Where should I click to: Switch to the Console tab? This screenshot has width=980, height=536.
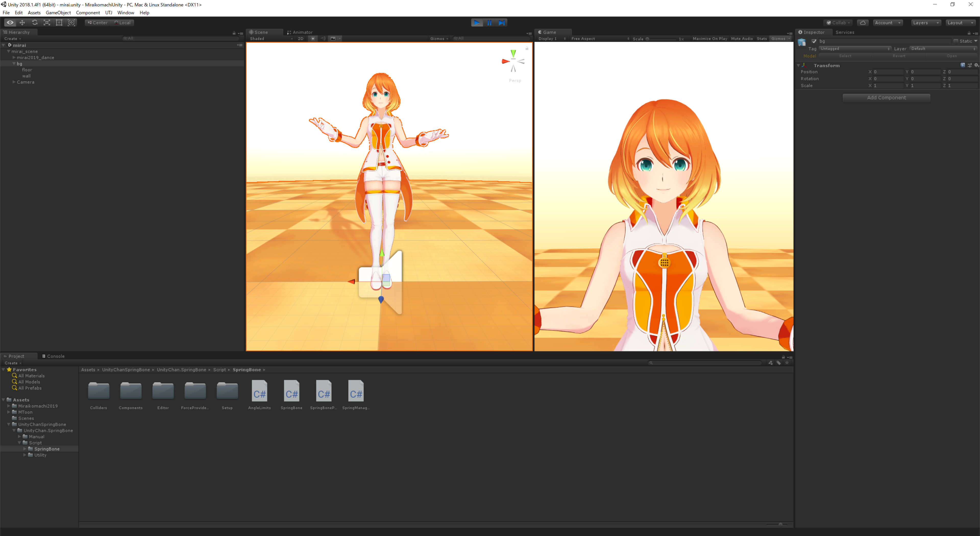[53, 356]
